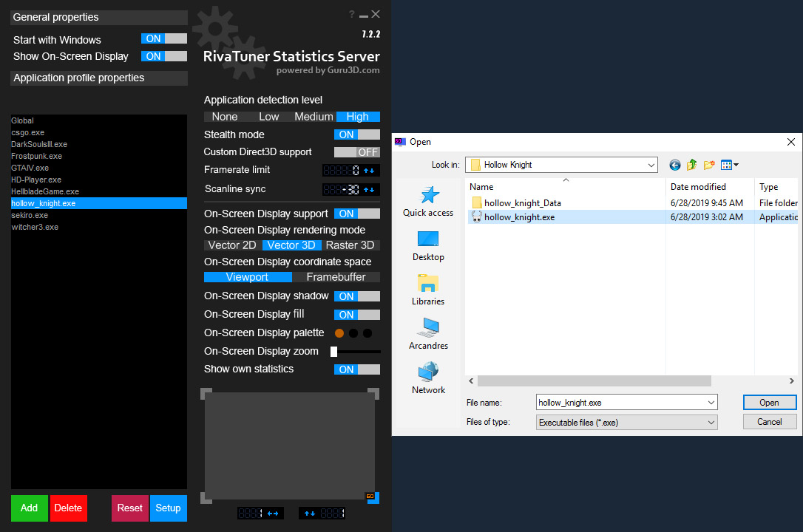
Task: Expand the Look in folder dropdown
Action: [650, 165]
